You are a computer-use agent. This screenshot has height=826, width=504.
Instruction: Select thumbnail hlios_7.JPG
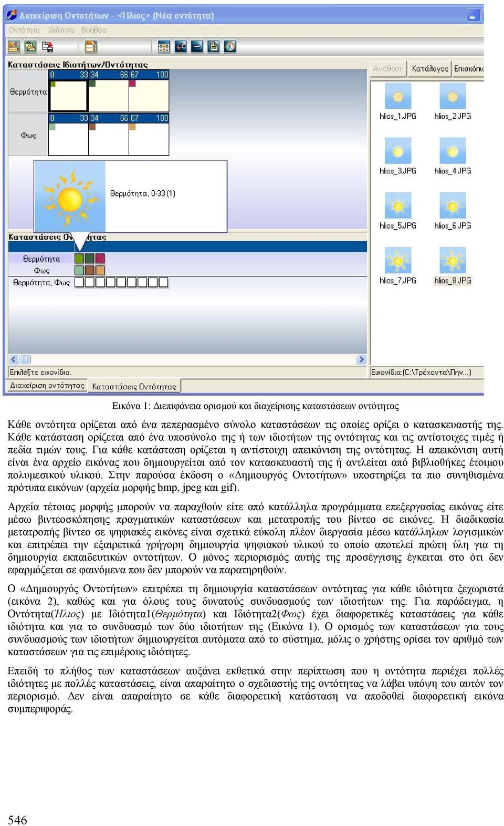398,266
